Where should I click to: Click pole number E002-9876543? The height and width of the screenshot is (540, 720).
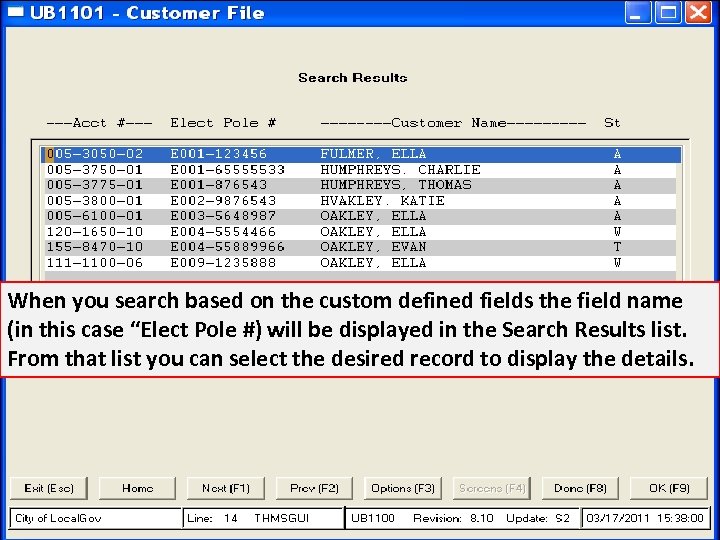(x=223, y=201)
